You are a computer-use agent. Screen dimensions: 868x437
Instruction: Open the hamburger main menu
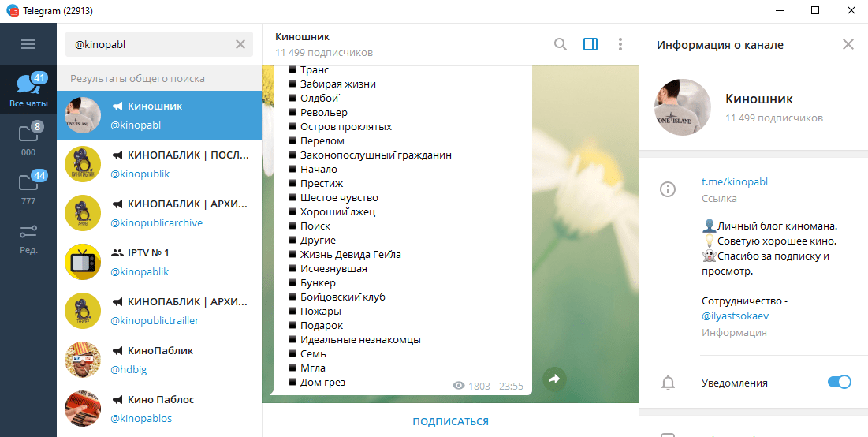click(28, 44)
